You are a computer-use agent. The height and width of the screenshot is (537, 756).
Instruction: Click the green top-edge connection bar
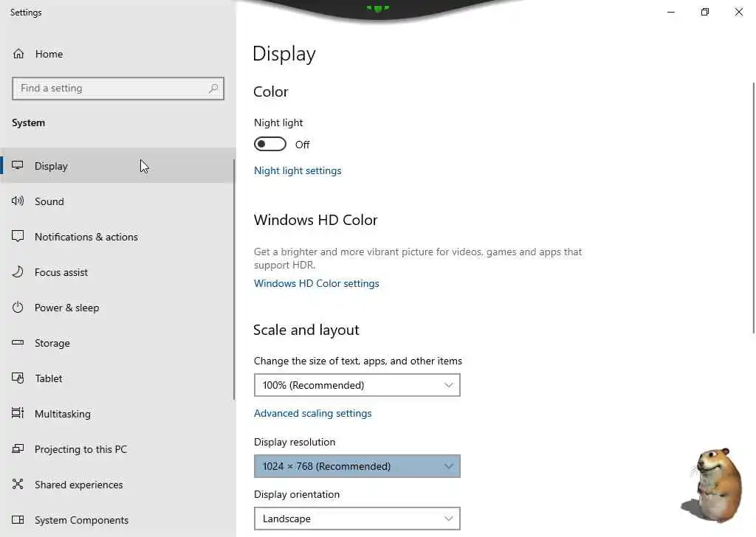(377, 8)
